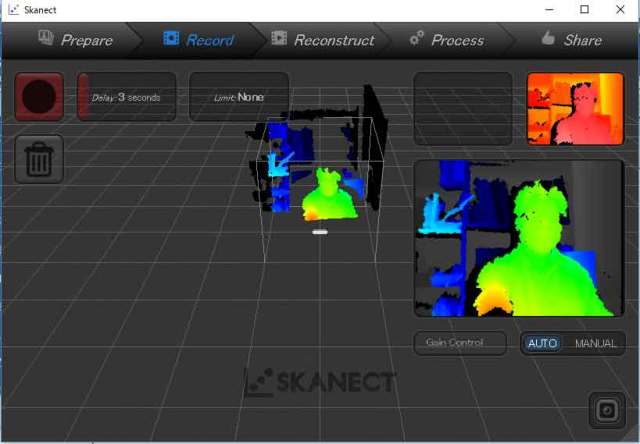Delete scan using the trash can icon
Image resolution: width=640 pixels, height=444 pixels.
pos(39,159)
